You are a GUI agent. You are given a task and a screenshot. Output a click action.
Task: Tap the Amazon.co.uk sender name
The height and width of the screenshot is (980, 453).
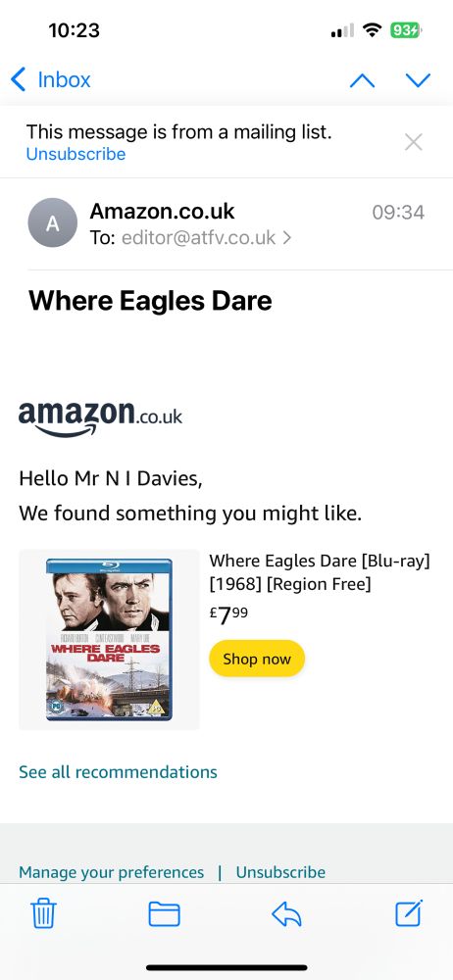[x=162, y=212]
